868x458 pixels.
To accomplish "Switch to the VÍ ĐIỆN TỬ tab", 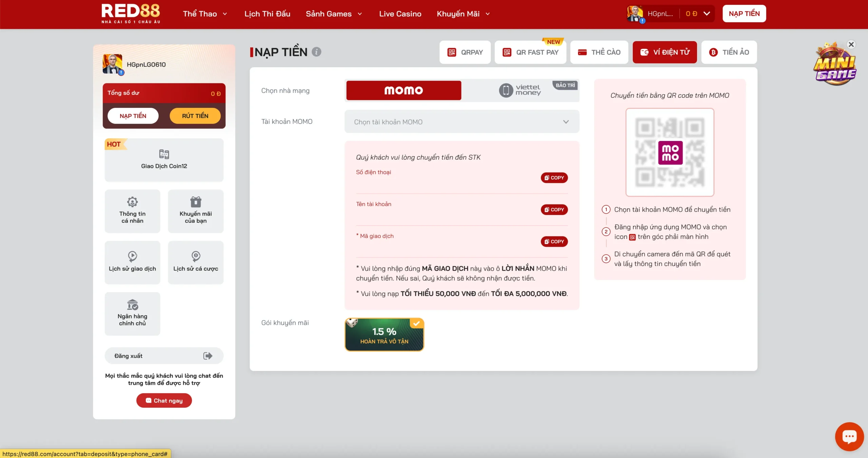I will point(665,52).
